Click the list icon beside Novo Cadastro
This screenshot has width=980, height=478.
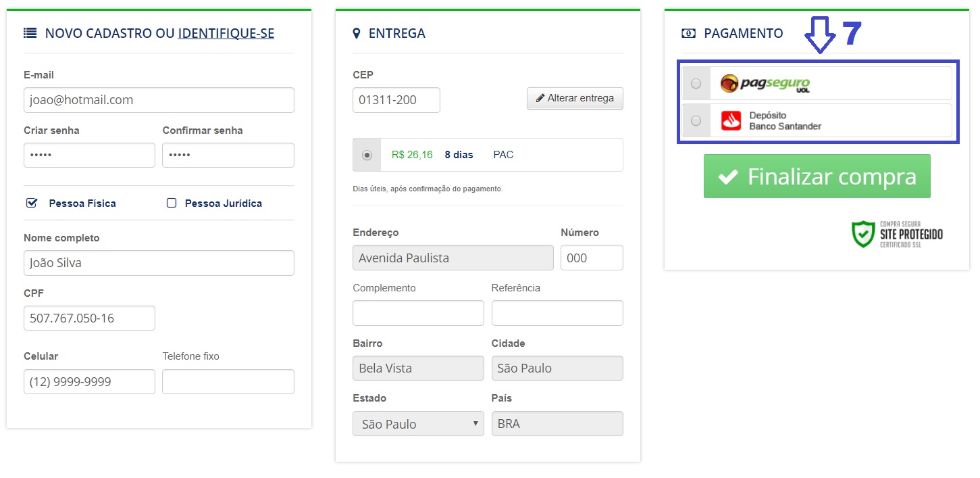tap(30, 33)
